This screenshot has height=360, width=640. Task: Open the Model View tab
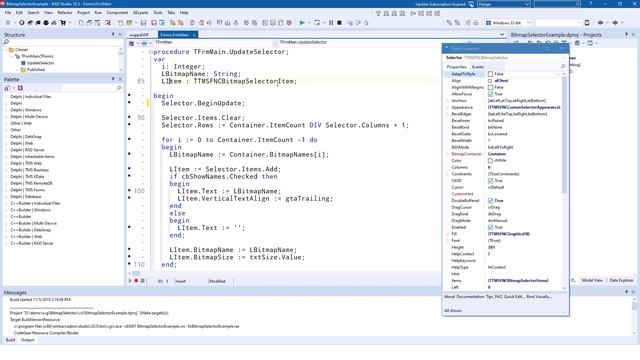coord(592,280)
